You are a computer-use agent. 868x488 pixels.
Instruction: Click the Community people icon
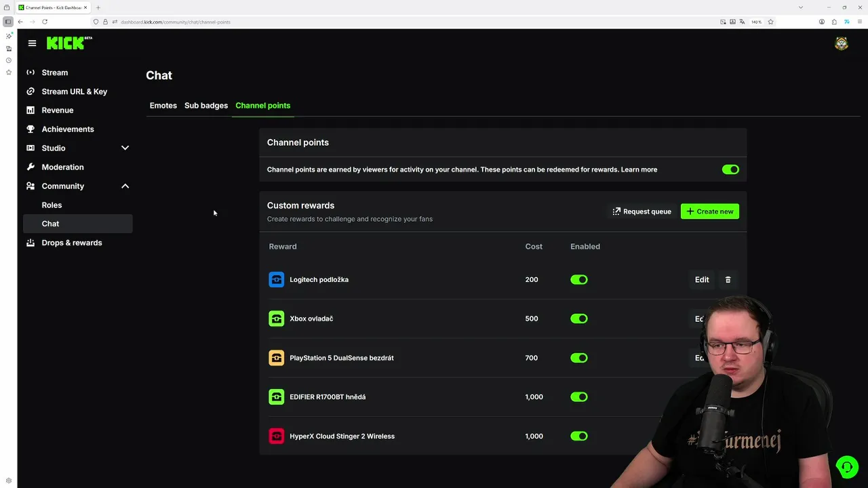31,186
